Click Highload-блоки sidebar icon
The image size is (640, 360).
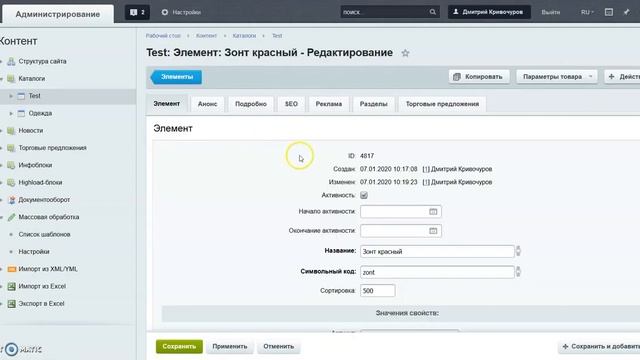tap(11, 182)
